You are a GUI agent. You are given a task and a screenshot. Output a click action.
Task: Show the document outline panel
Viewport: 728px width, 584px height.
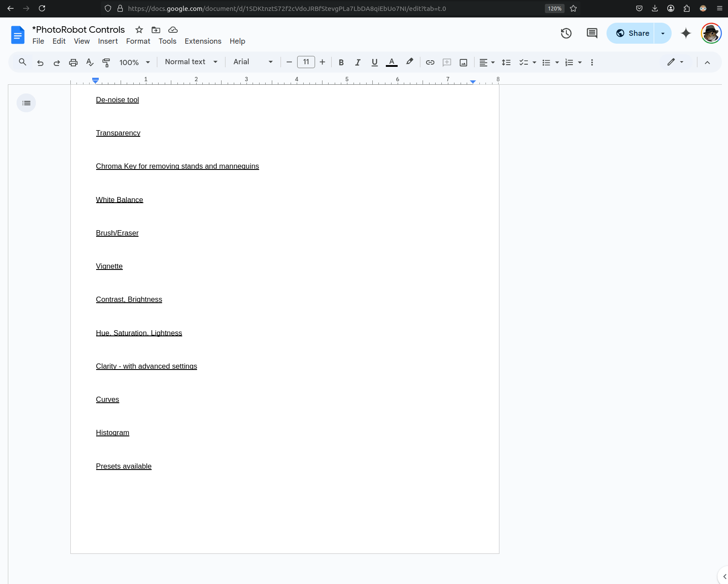tap(26, 103)
